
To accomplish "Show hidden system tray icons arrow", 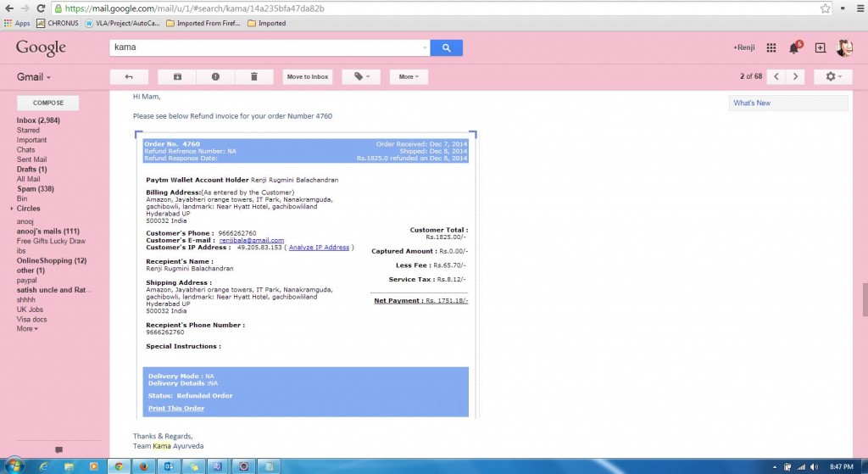I will [775, 467].
